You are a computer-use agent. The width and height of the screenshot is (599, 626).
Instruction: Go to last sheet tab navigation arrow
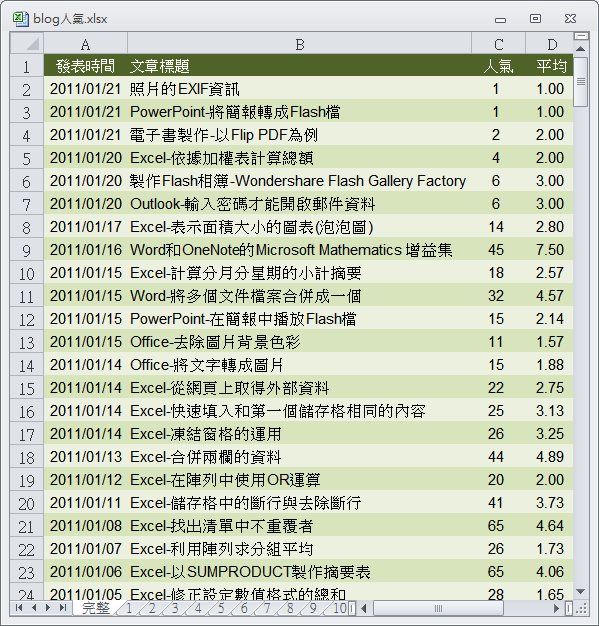[x=63, y=608]
